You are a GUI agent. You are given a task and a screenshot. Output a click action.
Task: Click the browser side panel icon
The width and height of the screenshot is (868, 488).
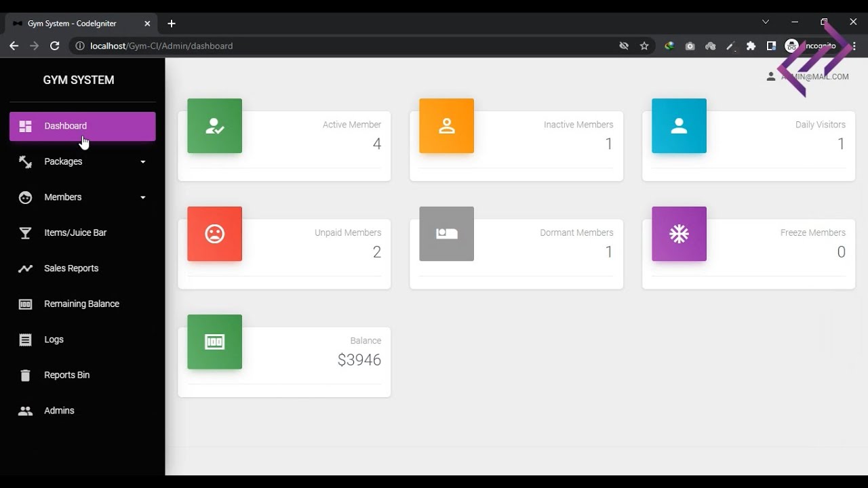[771, 46]
